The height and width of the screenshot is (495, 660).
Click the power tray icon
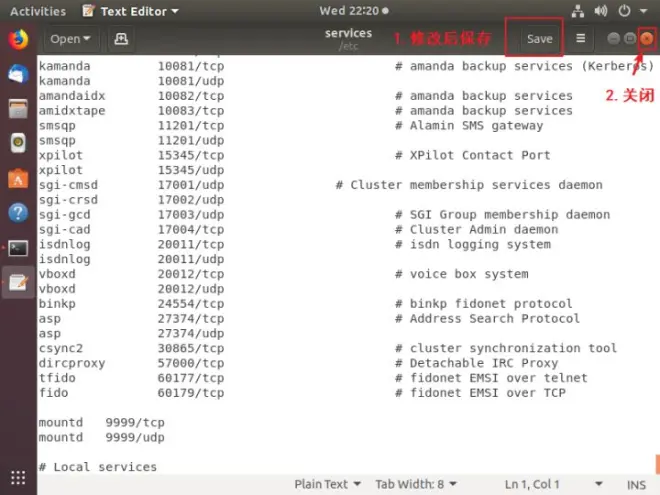pyautogui.click(x=624, y=11)
